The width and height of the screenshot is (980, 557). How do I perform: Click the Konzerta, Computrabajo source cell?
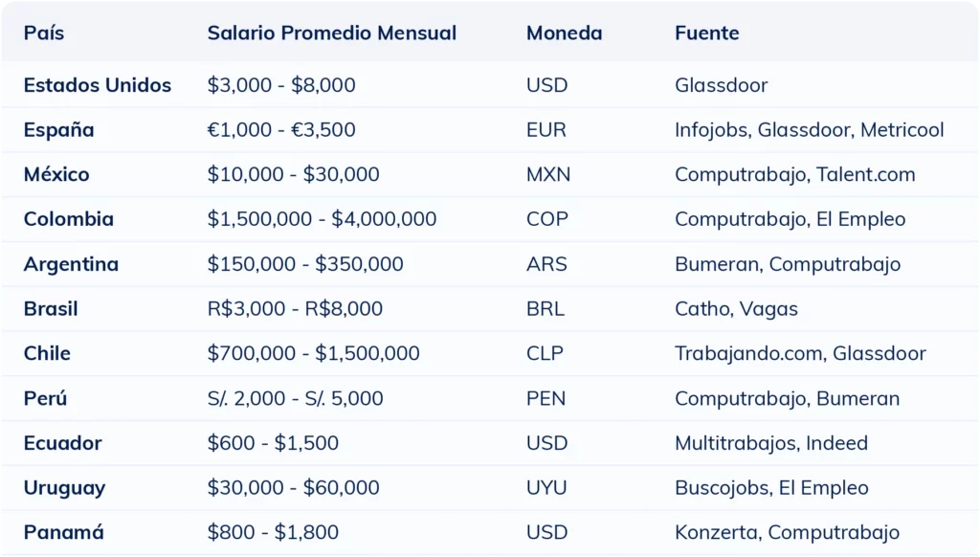[x=787, y=532]
